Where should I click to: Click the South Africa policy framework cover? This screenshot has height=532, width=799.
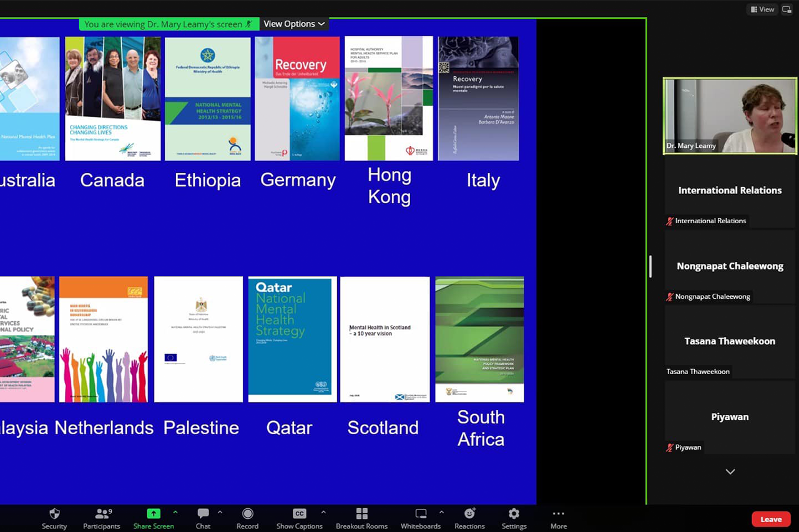(x=479, y=339)
